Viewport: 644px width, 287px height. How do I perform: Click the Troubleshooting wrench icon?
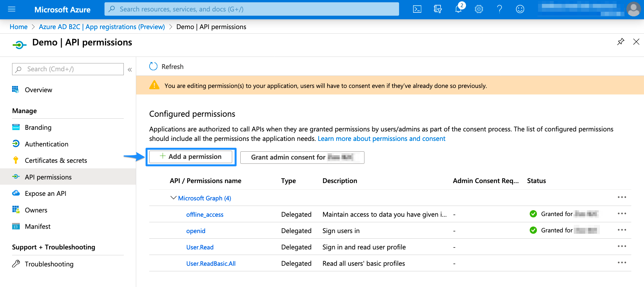tap(16, 264)
